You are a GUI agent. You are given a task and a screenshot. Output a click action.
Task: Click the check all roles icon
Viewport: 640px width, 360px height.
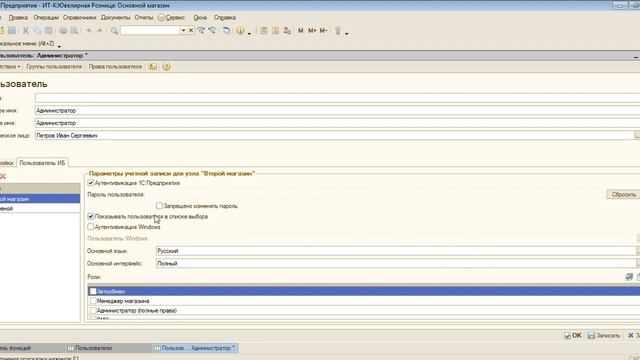629,277
